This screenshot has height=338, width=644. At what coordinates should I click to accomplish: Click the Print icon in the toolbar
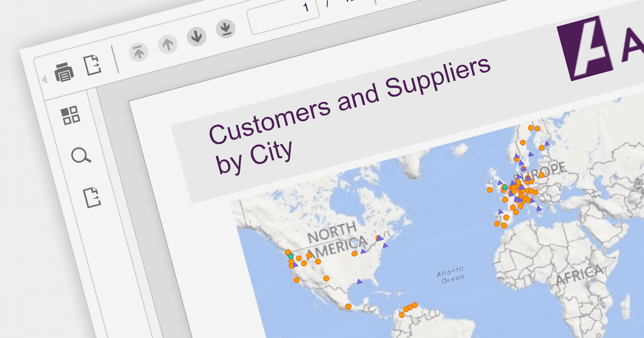click(x=64, y=72)
